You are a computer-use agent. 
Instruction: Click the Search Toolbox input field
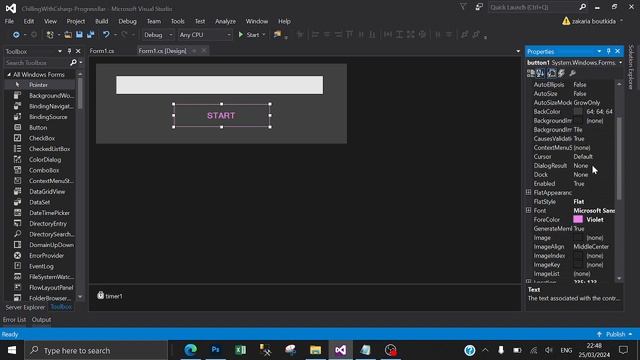click(x=36, y=63)
